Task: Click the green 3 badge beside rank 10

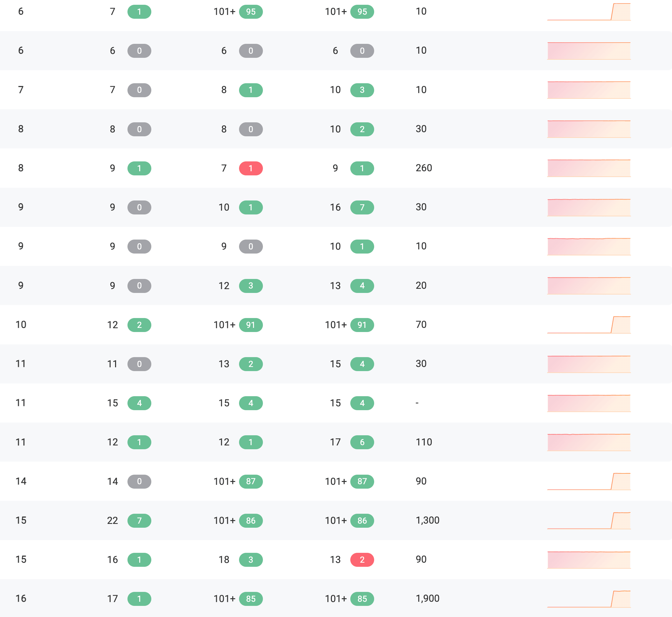Action: (362, 90)
